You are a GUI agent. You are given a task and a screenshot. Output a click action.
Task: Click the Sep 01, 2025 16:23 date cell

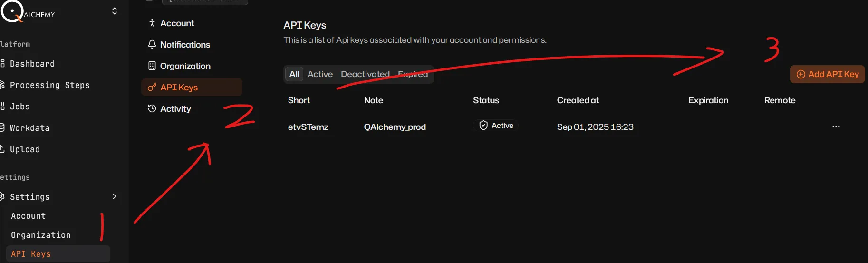pyautogui.click(x=595, y=127)
